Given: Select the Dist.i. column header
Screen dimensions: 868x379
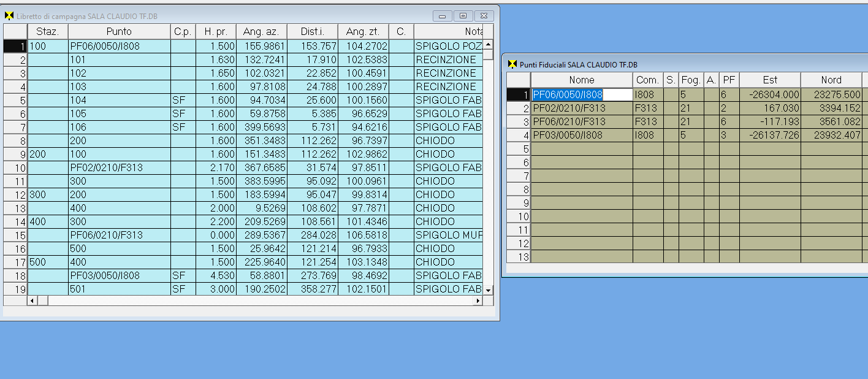Looking at the screenshot, I should point(312,31).
